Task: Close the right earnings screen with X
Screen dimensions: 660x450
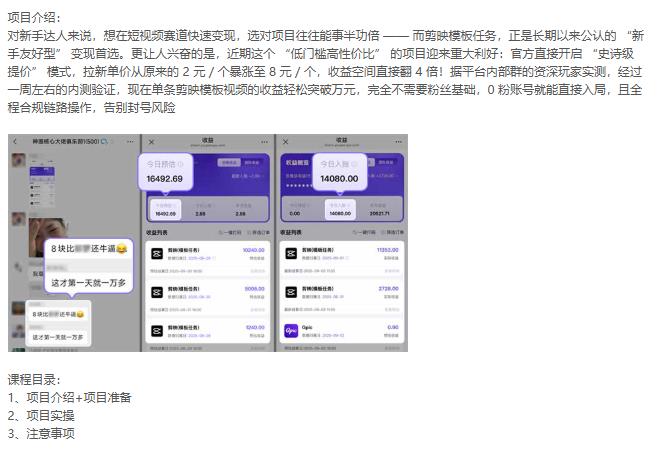Action: 284,141
